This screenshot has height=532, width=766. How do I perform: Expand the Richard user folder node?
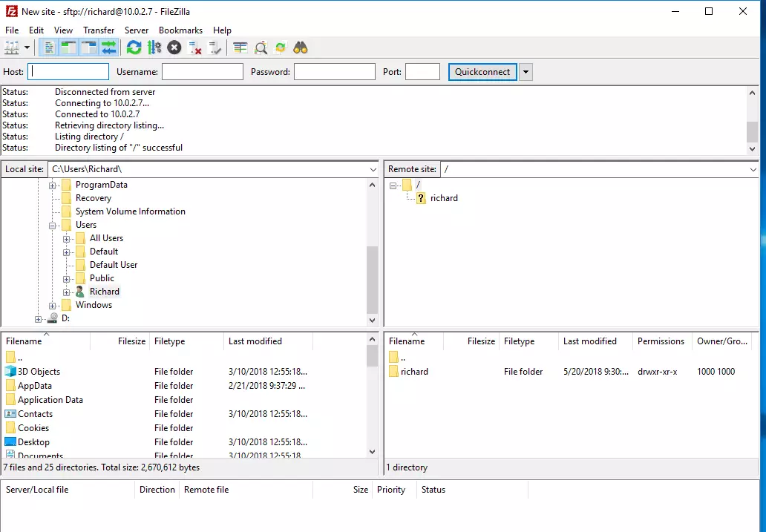click(67, 292)
